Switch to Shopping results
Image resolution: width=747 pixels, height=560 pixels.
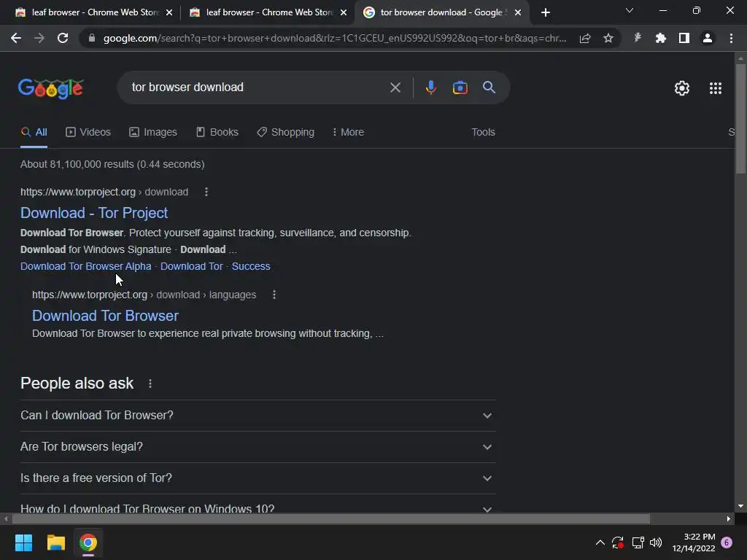(x=285, y=133)
